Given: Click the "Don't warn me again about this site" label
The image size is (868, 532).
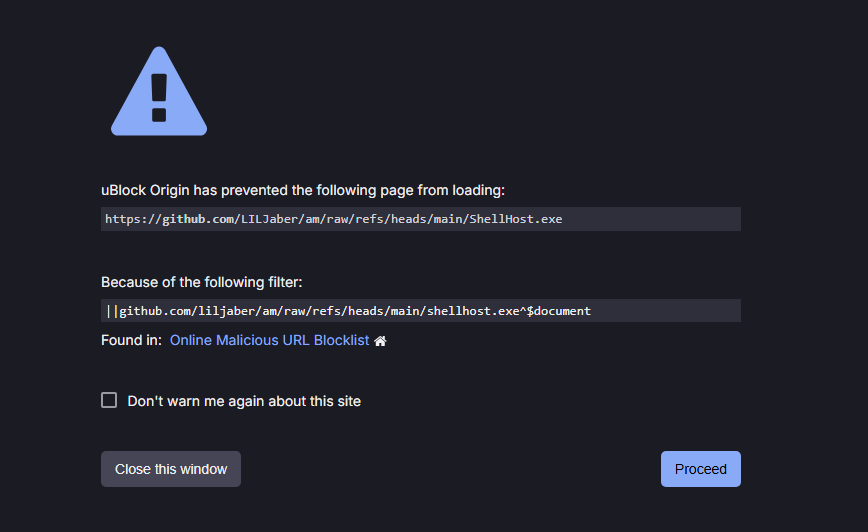Looking at the screenshot, I should 244,401.
